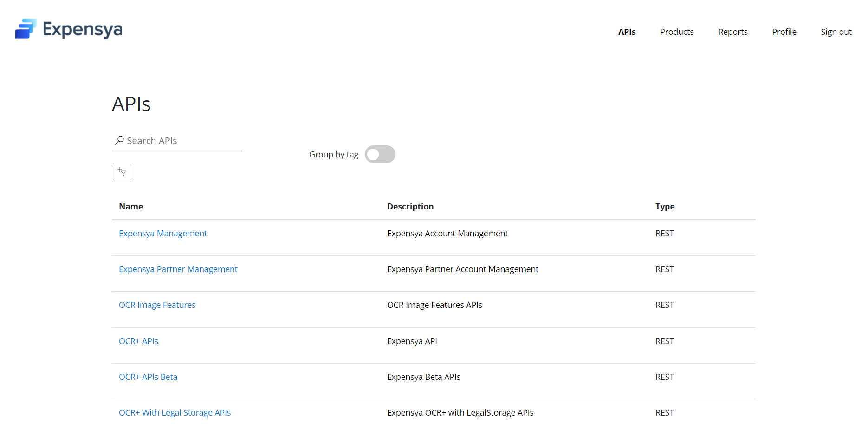Go to the Products menu item

(x=676, y=32)
